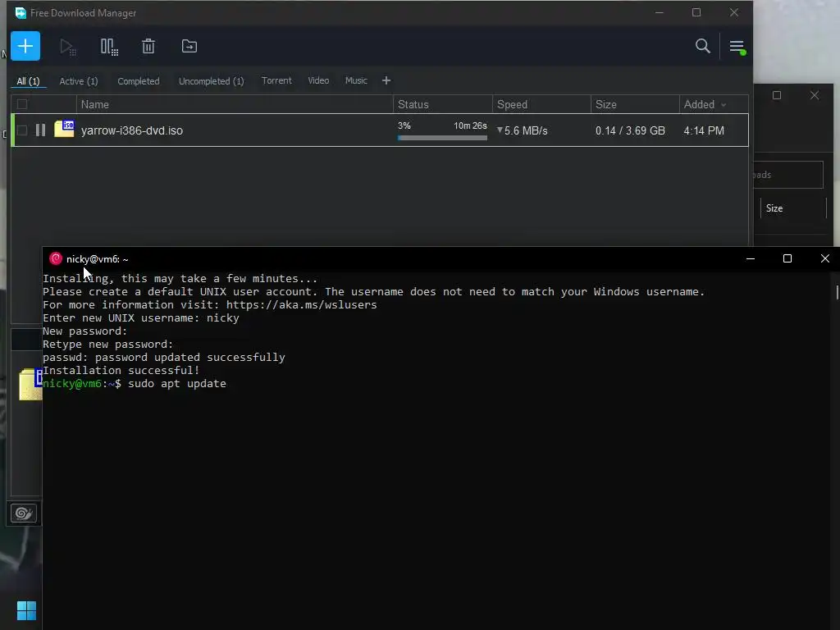840x630 pixels.
Task: Close the nicky@vm6 terminal window
Action: pos(825,258)
